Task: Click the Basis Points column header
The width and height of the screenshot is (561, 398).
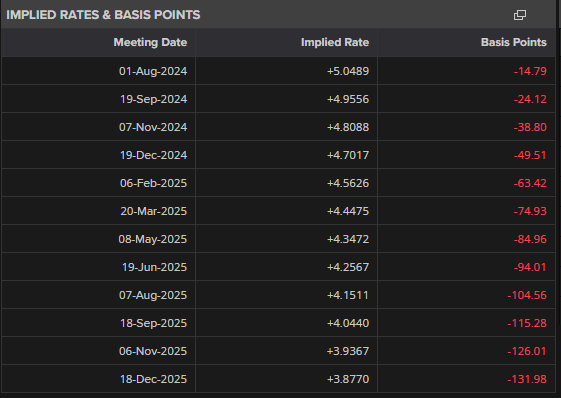Action: [513, 42]
